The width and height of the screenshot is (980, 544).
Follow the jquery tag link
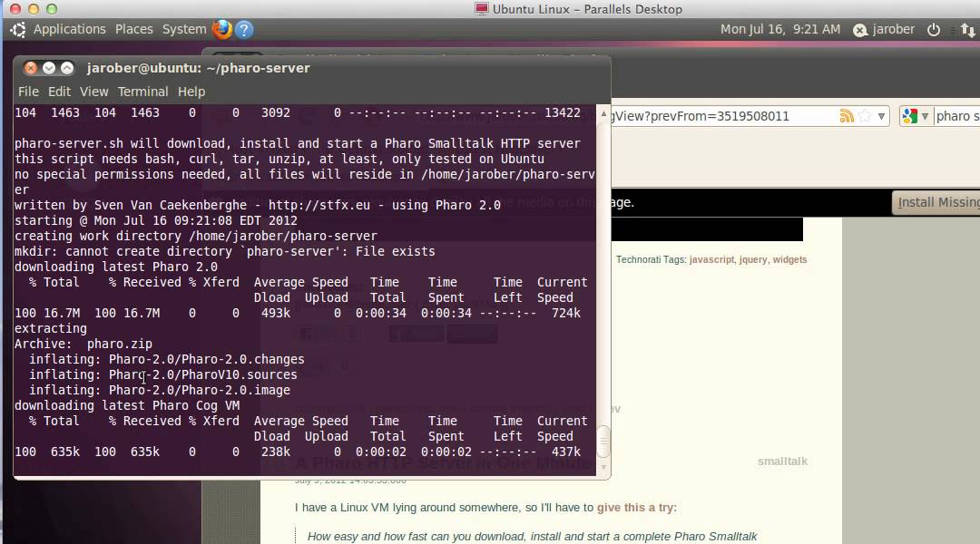pos(752,260)
